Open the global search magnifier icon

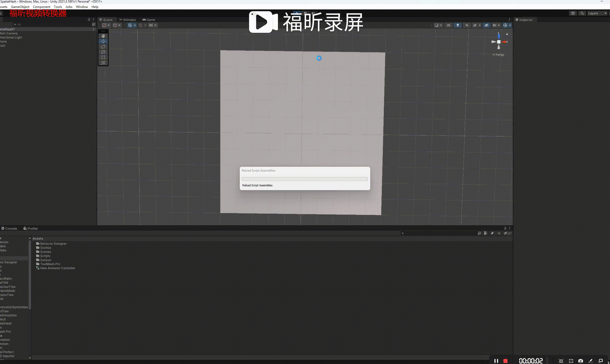[582, 13]
